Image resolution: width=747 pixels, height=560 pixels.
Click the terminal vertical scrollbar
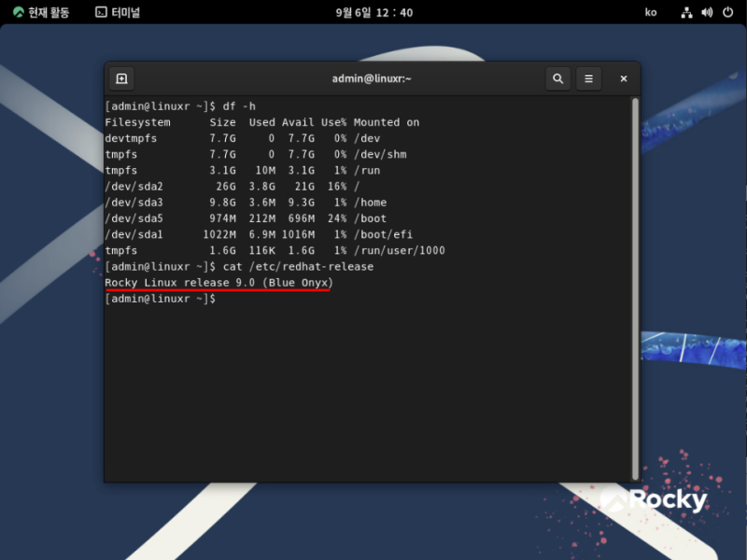[635, 288]
